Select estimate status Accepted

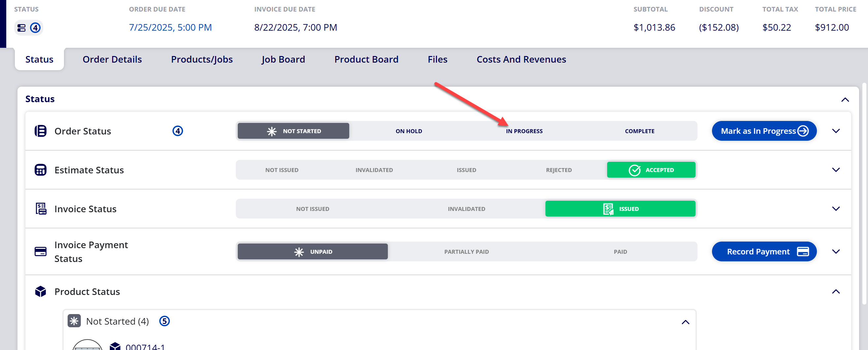(x=651, y=170)
